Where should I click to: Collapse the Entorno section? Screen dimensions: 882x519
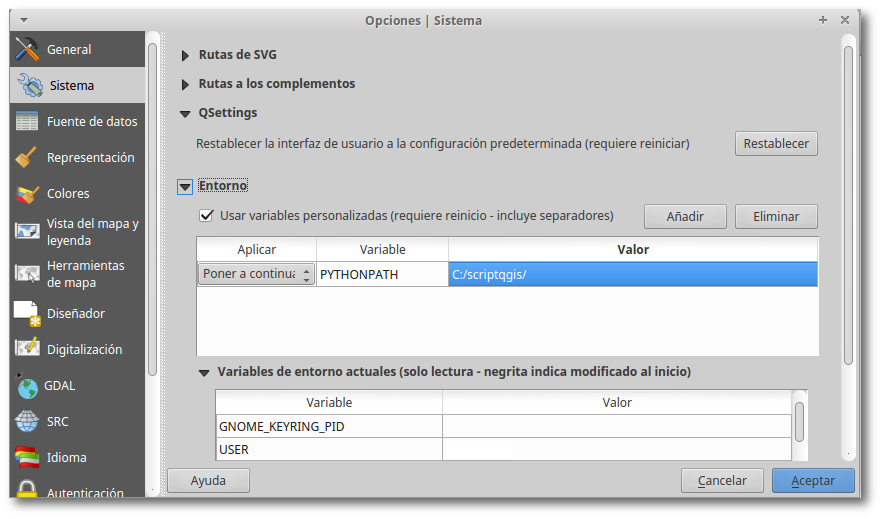click(185, 186)
